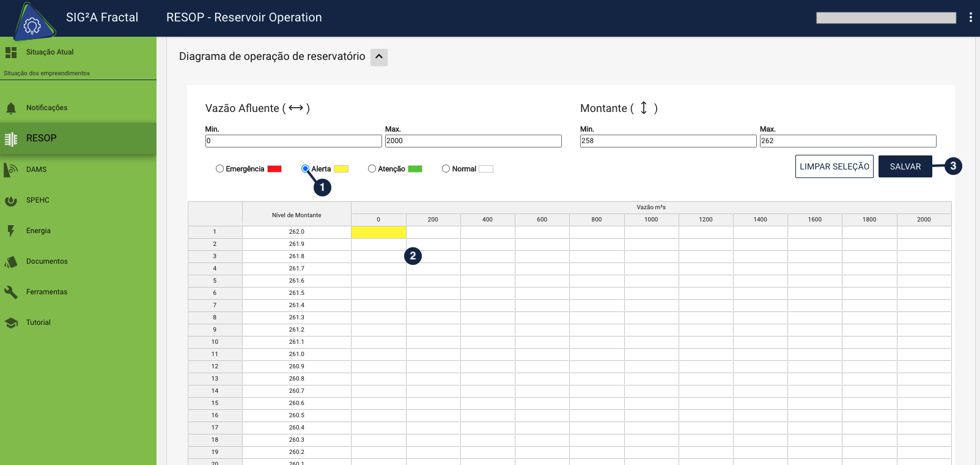980x465 pixels.
Task: Click the yellow cell in row 262.0
Action: tap(378, 232)
